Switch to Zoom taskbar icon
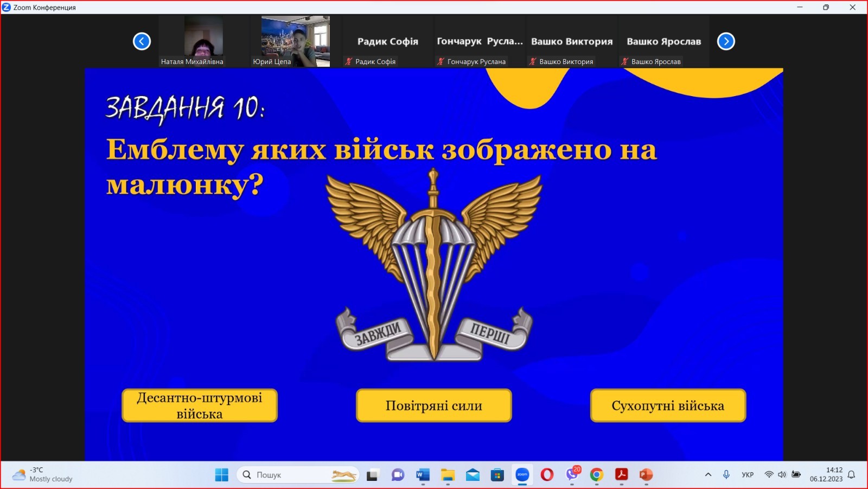Image resolution: width=868 pixels, height=489 pixels. point(522,475)
